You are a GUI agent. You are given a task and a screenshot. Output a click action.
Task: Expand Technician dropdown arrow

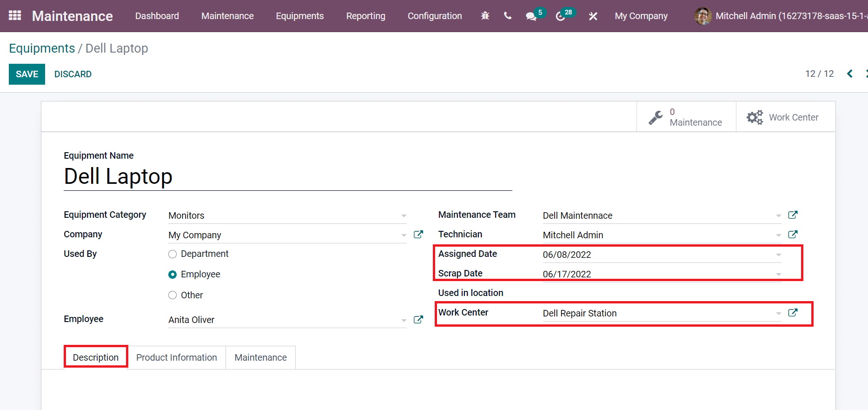click(778, 235)
